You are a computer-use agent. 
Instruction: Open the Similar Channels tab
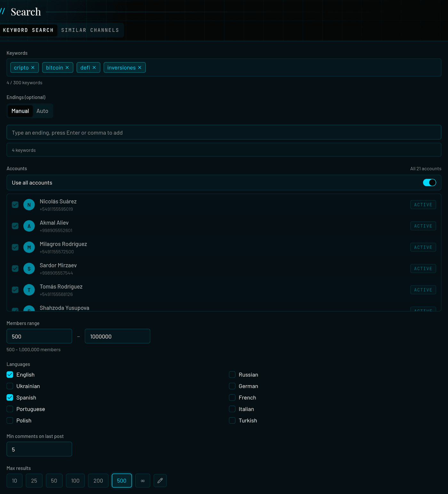pyautogui.click(x=90, y=30)
